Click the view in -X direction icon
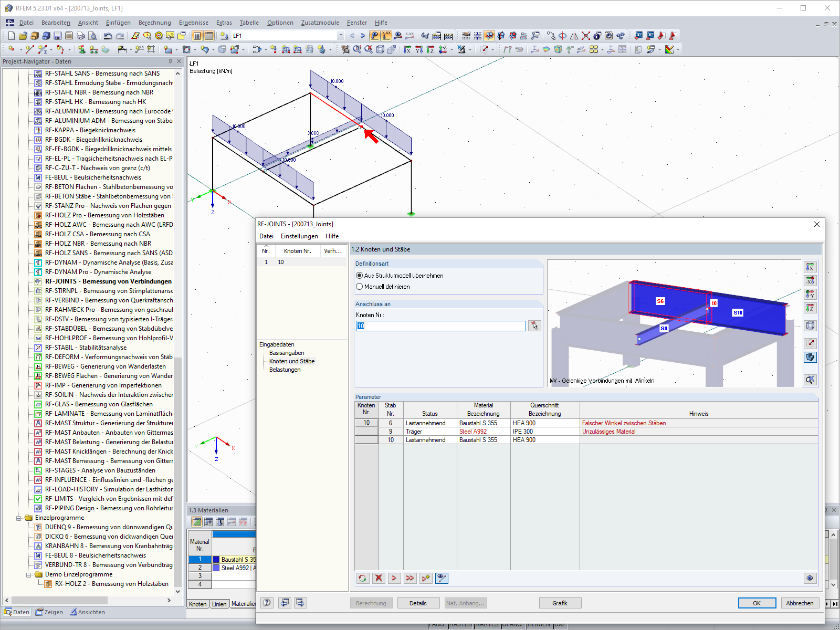This screenshot has height=630, width=840. point(810,280)
